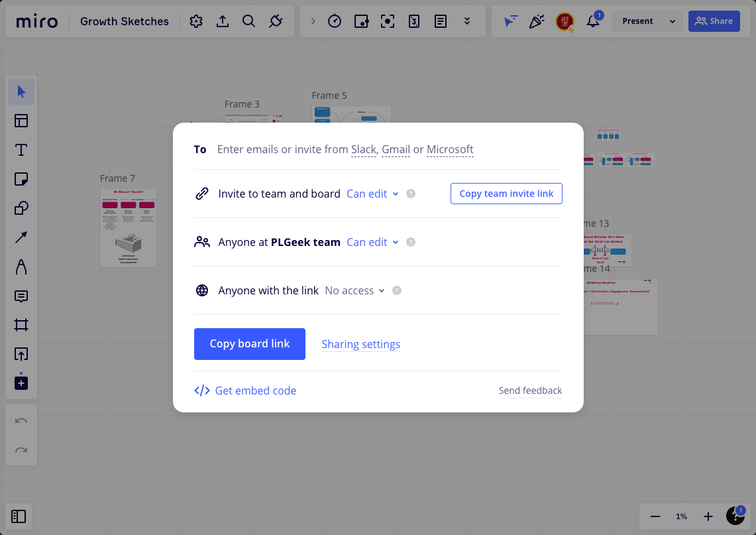Zoom in with the plus button

[x=708, y=516]
